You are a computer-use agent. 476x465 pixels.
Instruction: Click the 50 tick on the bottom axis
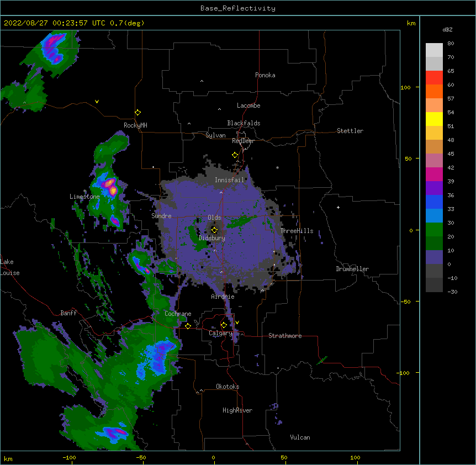284,457
